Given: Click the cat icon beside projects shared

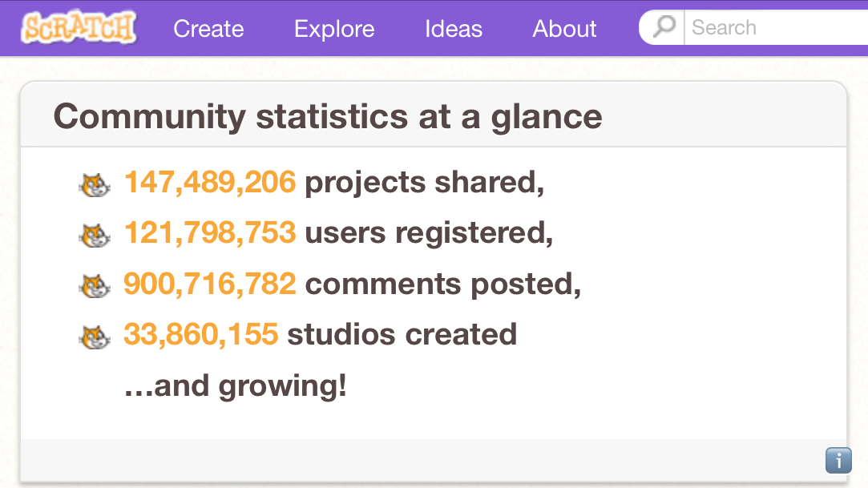Looking at the screenshot, I should [x=95, y=185].
